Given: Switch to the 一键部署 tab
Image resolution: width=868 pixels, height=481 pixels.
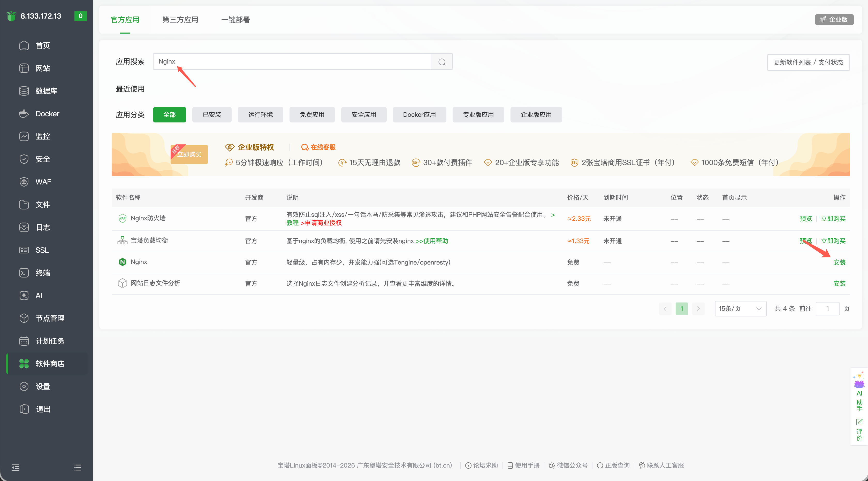Looking at the screenshot, I should coord(235,20).
